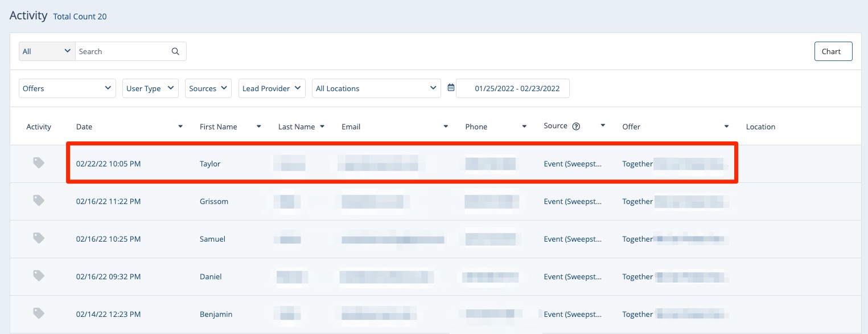The width and height of the screenshot is (868, 334).
Task: Sort by the Date column arrow
Action: (180, 126)
